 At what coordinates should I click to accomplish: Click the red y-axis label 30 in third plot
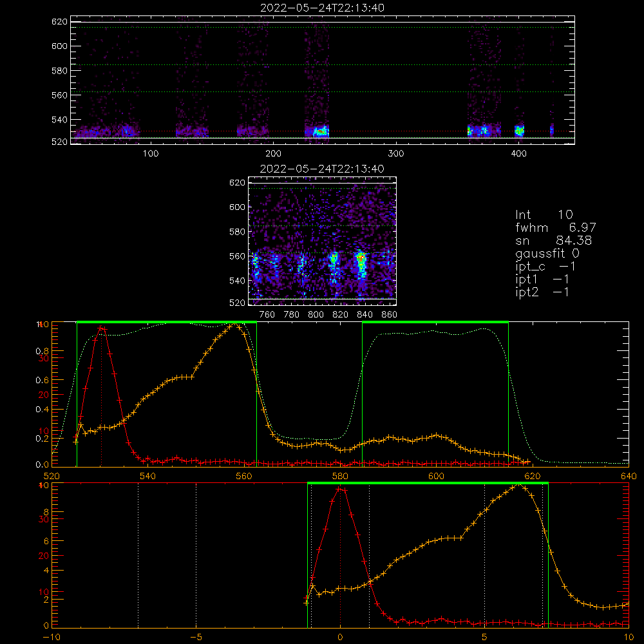pyautogui.click(x=44, y=358)
